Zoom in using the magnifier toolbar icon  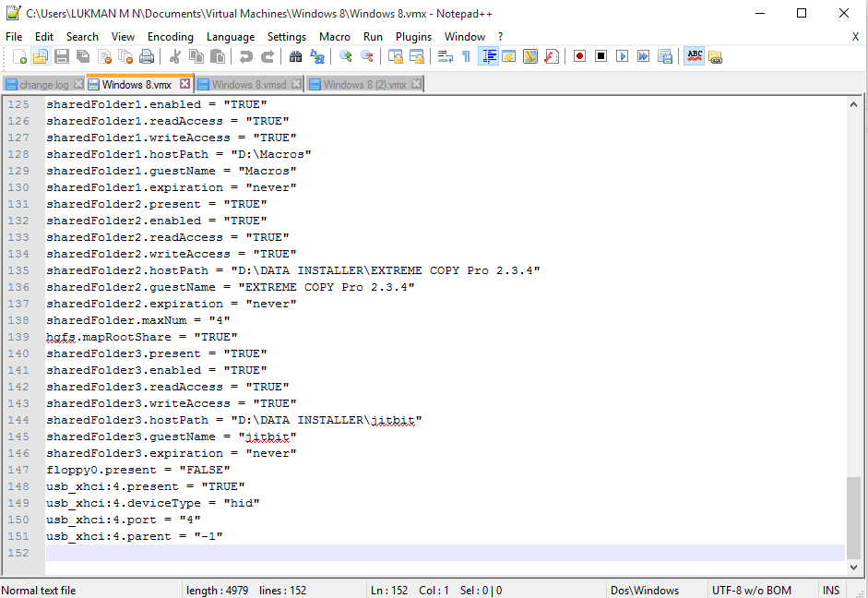(x=346, y=56)
